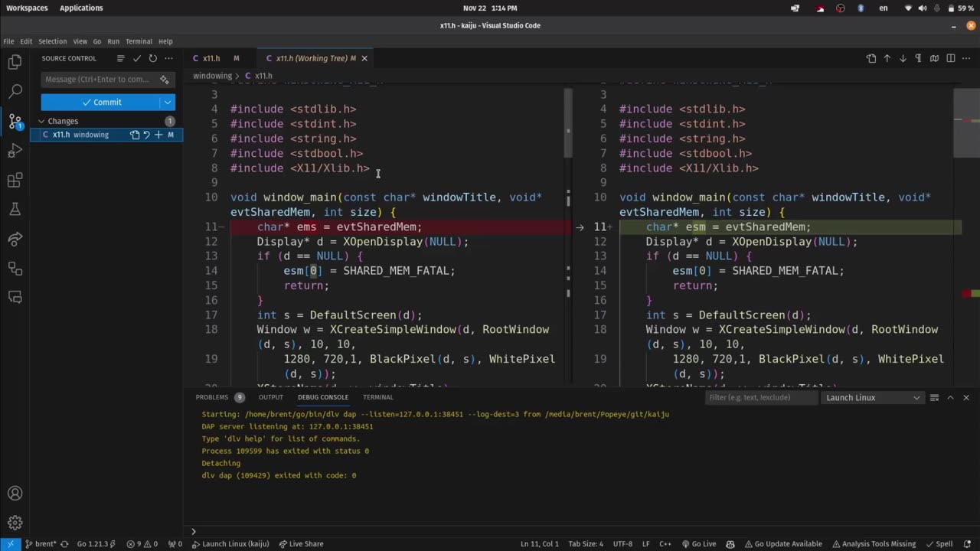Open the Testing flask view
The height and width of the screenshot is (551, 980).
[x=15, y=209]
